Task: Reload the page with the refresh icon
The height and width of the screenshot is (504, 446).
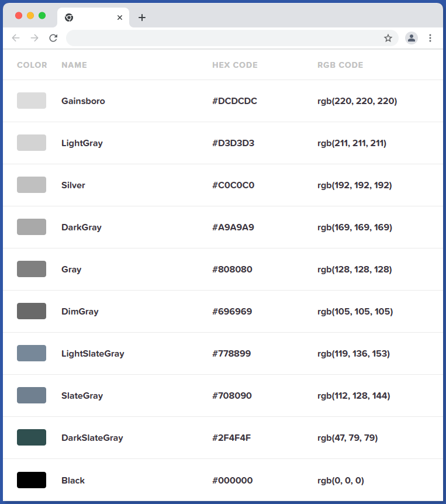Action: point(53,38)
